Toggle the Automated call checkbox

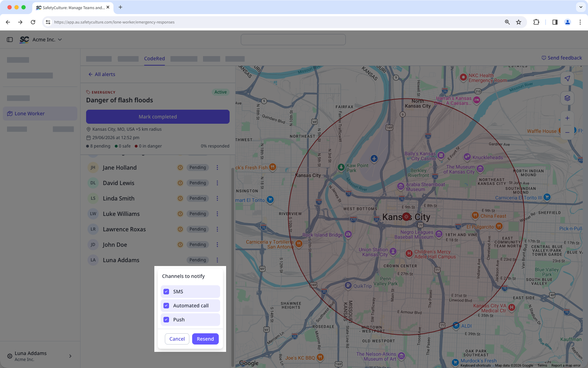pos(166,306)
